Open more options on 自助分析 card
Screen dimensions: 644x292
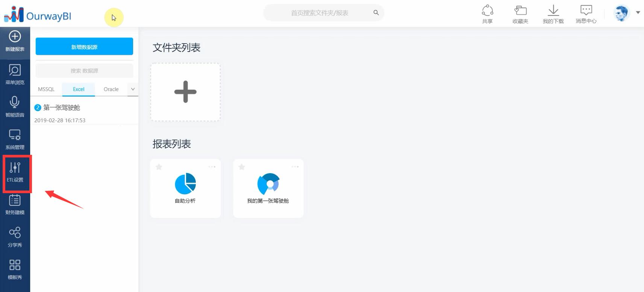[212, 166]
